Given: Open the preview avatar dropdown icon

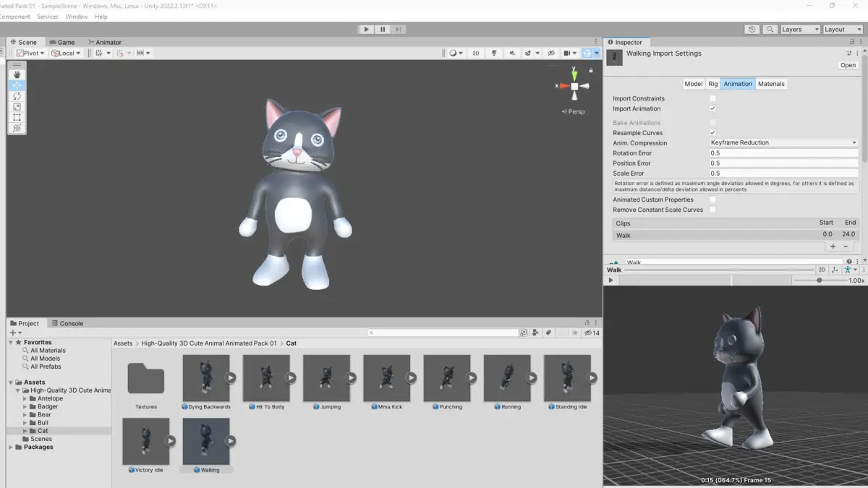Looking at the screenshot, I should 851,270.
